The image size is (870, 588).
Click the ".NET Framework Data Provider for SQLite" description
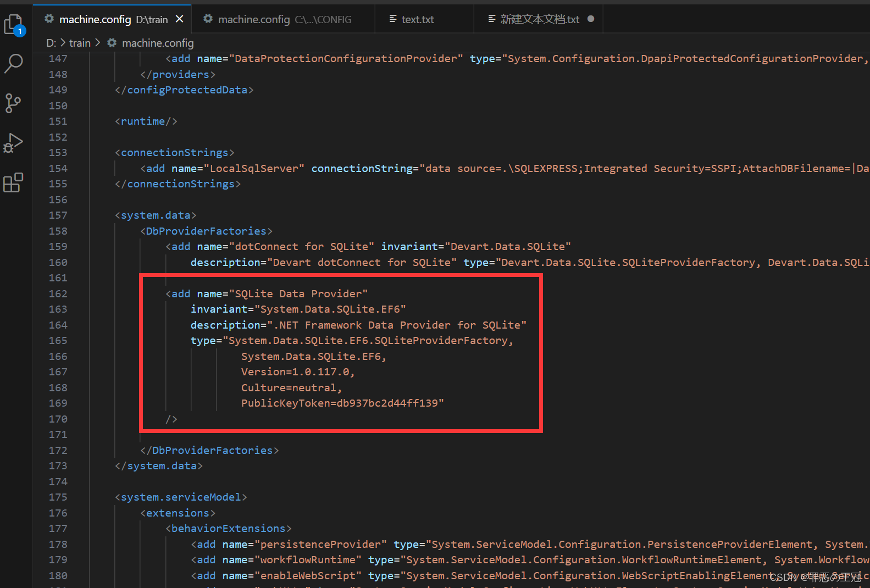point(397,325)
